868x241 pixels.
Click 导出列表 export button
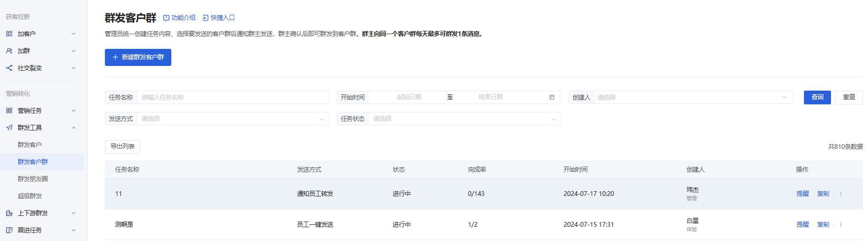click(x=122, y=147)
